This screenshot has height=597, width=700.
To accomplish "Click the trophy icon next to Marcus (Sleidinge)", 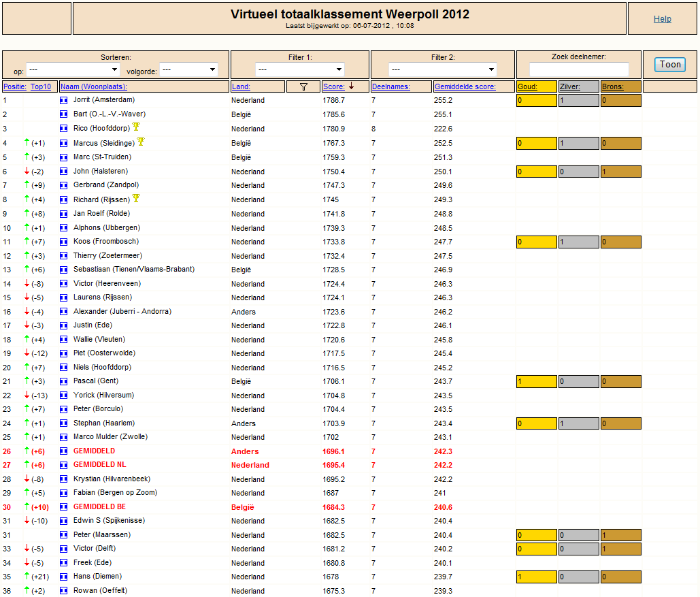I will click(x=141, y=142).
